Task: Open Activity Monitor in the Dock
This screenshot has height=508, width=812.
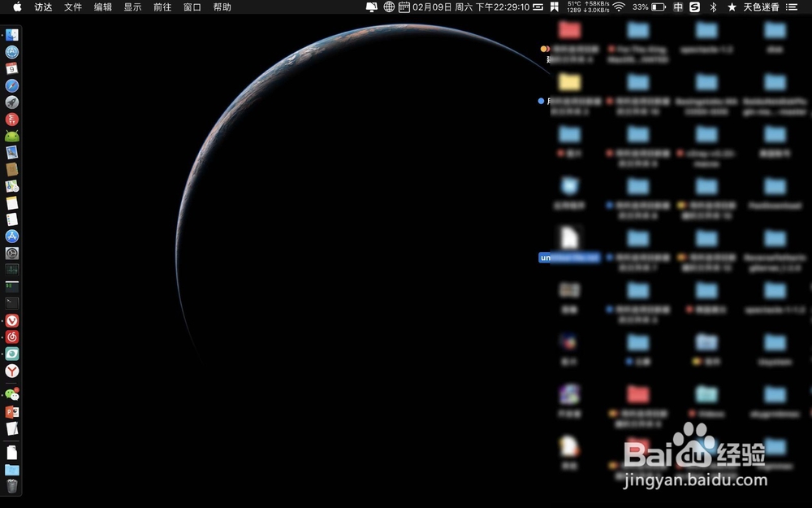Action: point(12,270)
